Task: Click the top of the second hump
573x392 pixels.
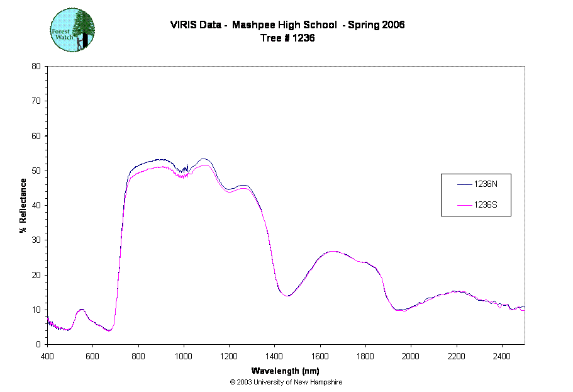Action: pyautogui.click(x=334, y=252)
